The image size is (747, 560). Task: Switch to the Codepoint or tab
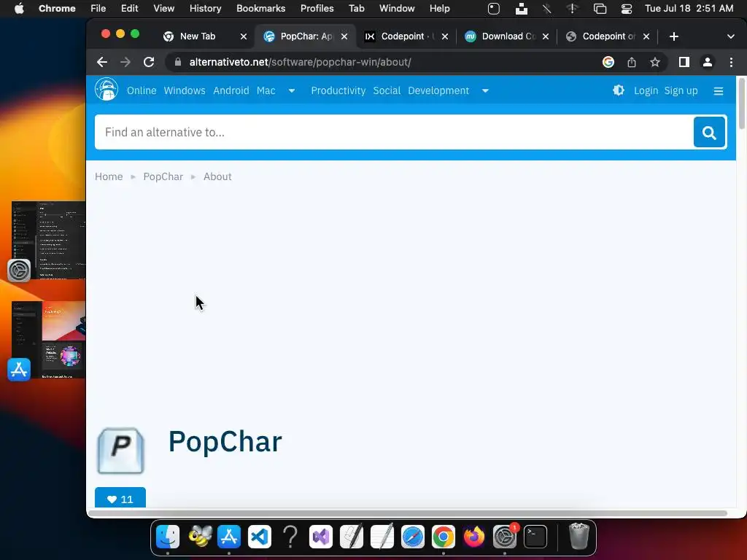tap(608, 36)
